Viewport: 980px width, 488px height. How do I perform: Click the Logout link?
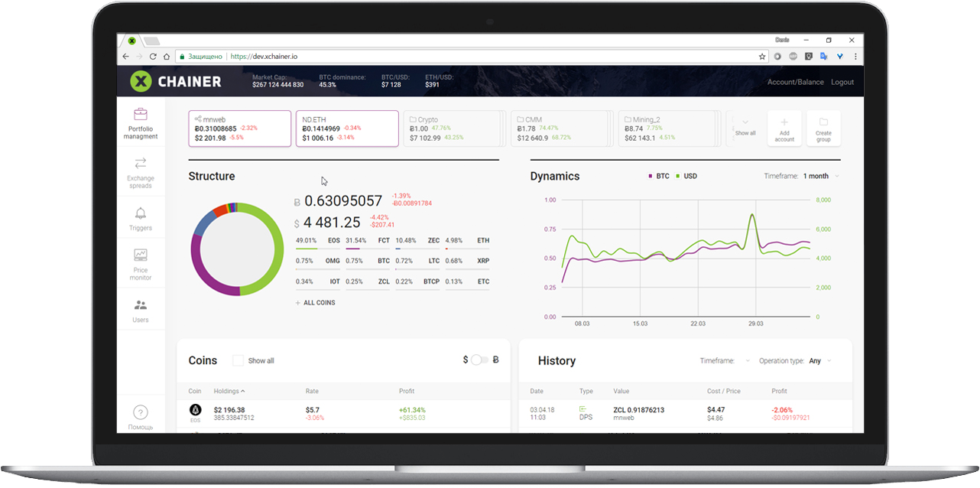tap(842, 82)
